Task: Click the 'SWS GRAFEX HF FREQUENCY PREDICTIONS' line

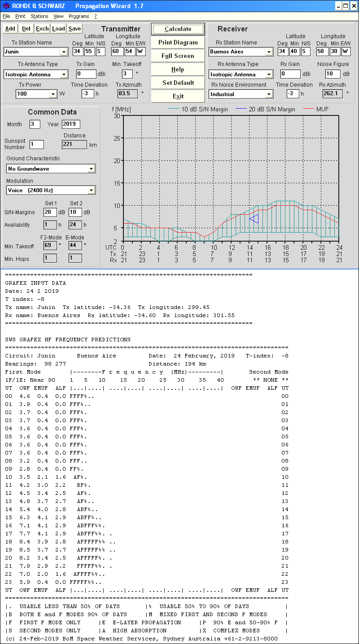Action: [x=68, y=340]
